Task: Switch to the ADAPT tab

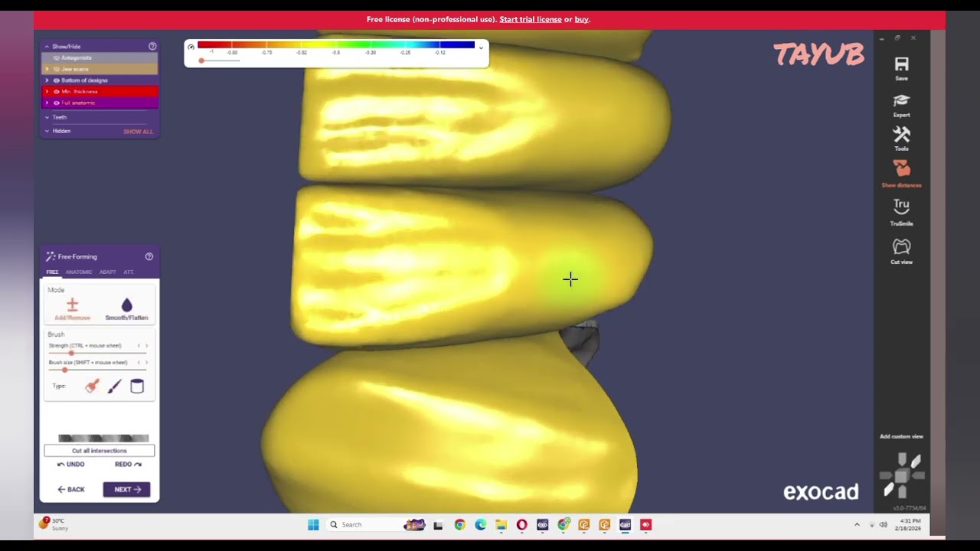Action: click(x=108, y=272)
